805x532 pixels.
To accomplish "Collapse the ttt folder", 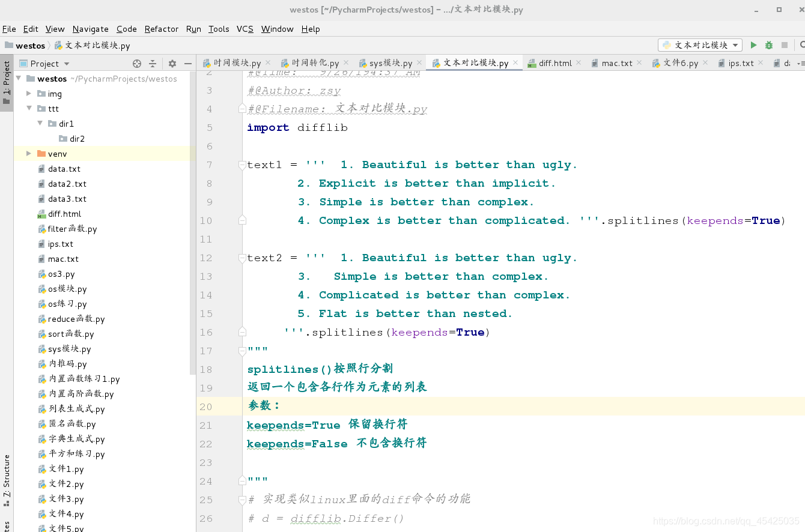I will pos(29,109).
